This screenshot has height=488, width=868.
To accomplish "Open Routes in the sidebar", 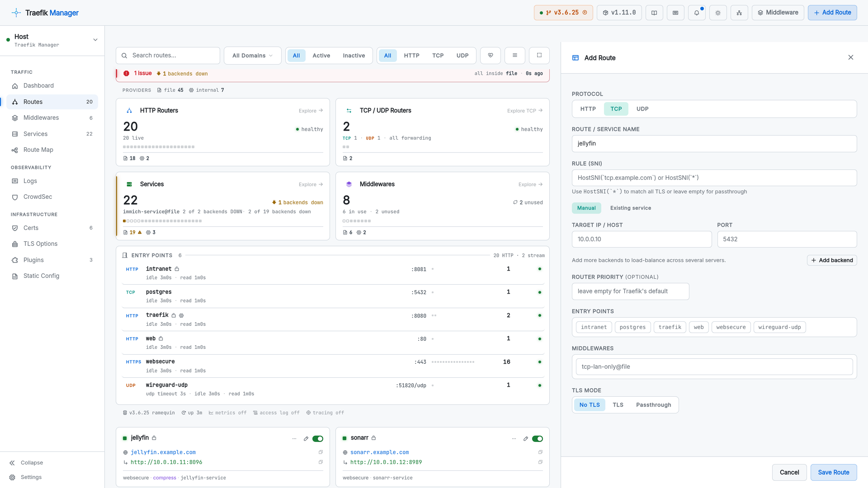I will pyautogui.click(x=52, y=102).
